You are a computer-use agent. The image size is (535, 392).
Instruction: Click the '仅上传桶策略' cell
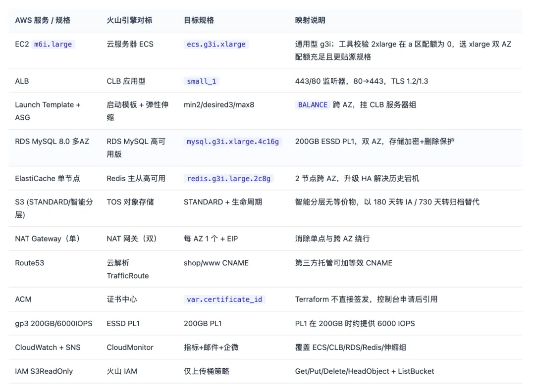(207, 371)
